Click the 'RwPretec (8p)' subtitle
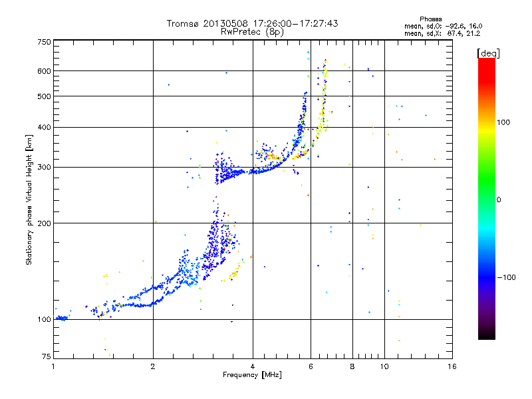 coord(252,32)
